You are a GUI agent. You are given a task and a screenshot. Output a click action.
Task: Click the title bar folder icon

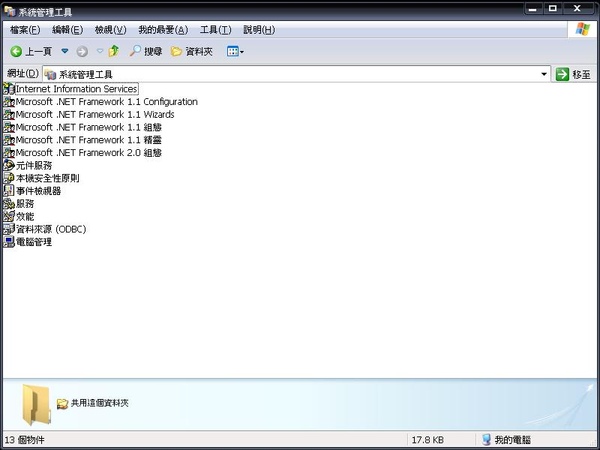tap(10, 11)
